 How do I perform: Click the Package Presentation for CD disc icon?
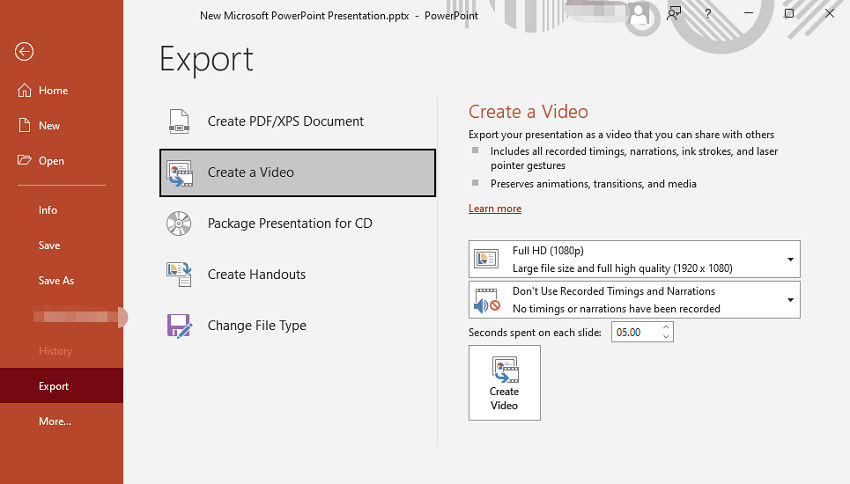point(179,223)
